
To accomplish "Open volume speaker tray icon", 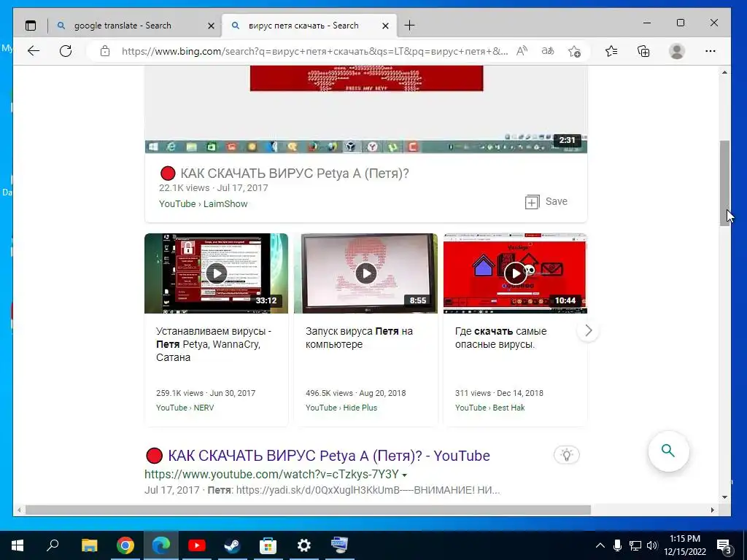I will coord(652,545).
